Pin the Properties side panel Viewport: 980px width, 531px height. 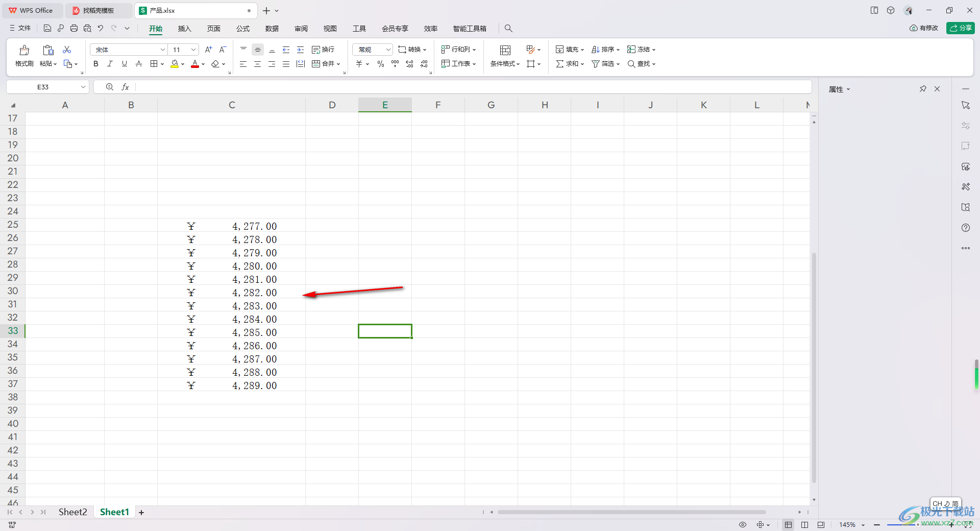[x=923, y=89]
